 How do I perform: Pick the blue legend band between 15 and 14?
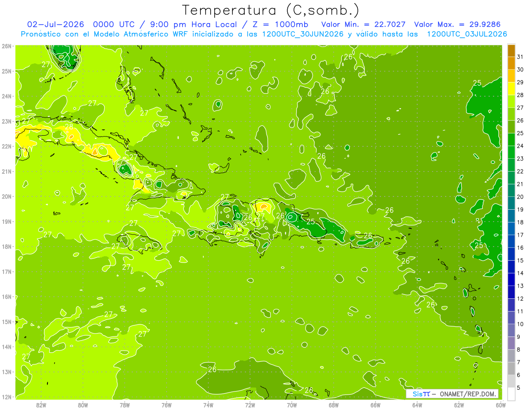coord(511,267)
